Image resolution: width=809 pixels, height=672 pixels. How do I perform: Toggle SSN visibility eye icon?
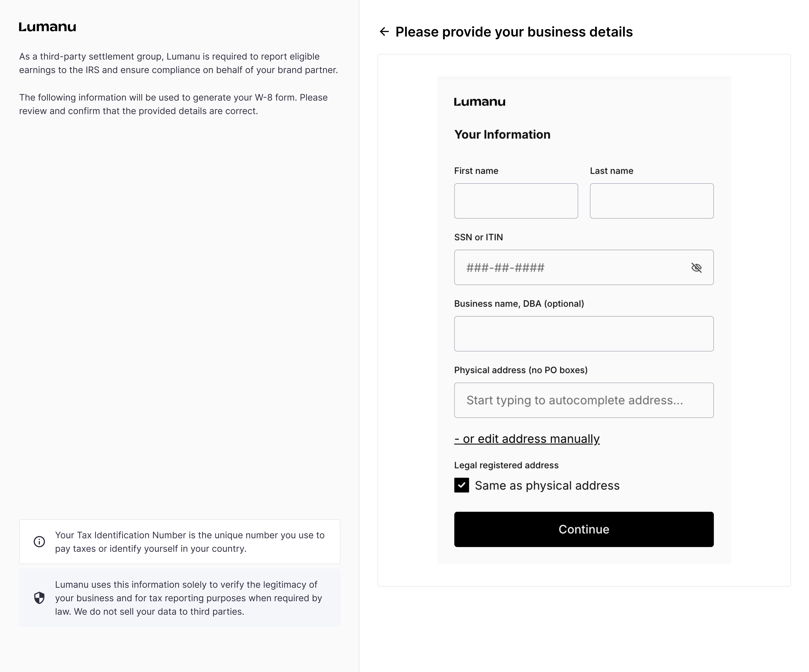(696, 268)
